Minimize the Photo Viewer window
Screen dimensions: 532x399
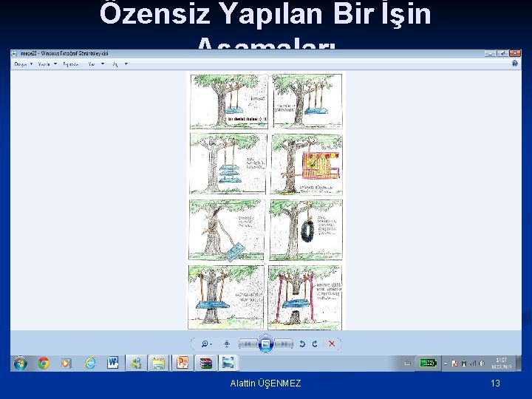point(490,53)
